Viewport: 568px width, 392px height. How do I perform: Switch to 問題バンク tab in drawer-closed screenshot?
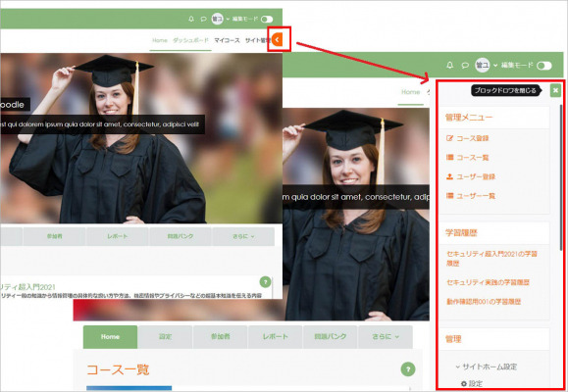181,236
